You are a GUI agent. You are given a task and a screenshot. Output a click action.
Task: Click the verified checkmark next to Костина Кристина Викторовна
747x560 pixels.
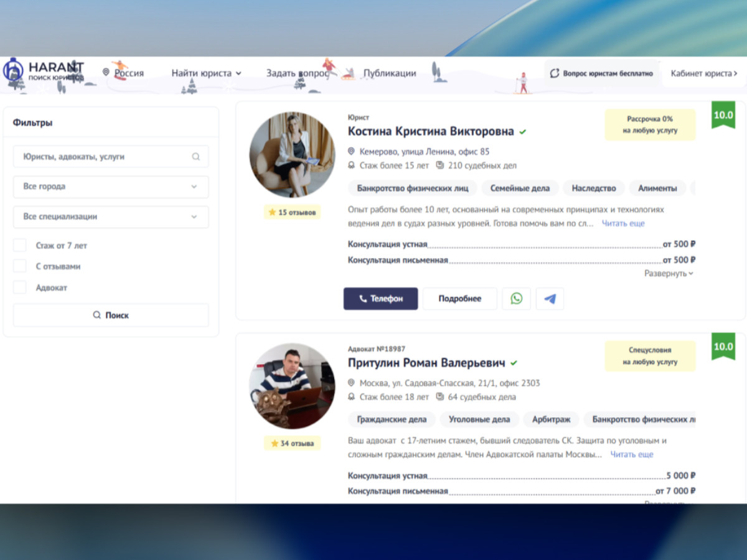523,132
